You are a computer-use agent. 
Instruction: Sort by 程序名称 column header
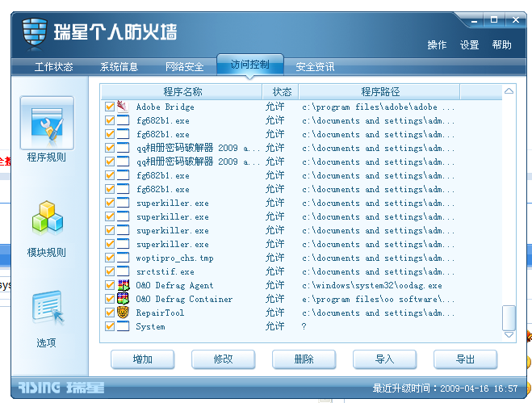(x=182, y=92)
